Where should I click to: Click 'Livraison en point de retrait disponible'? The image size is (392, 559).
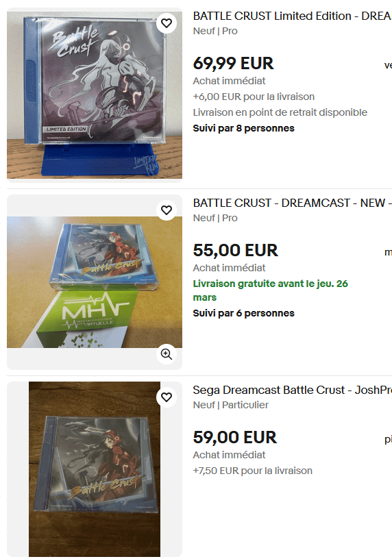click(280, 112)
